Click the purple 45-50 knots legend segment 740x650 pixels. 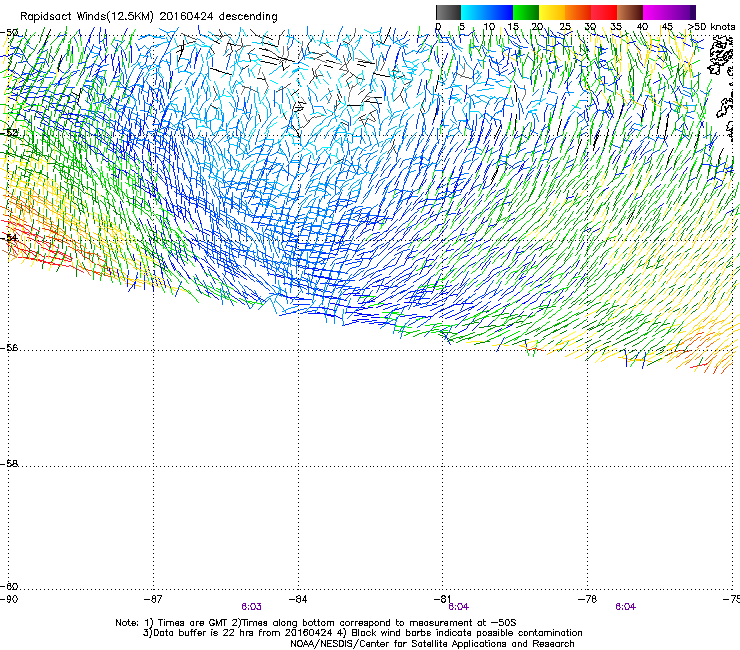tap(682, 12)
